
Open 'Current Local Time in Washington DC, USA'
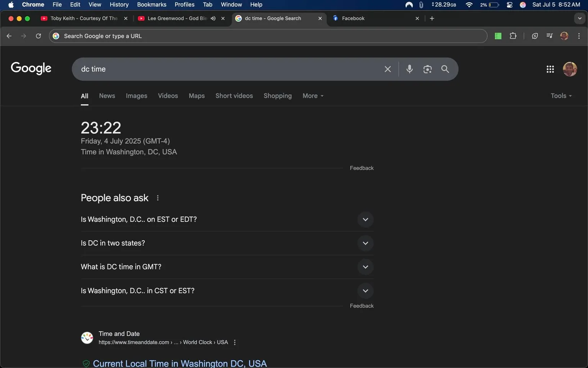pos(180,363)
